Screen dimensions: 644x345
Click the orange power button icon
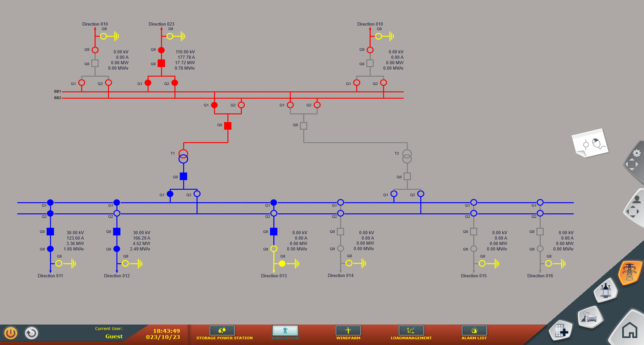click(11, 333)
